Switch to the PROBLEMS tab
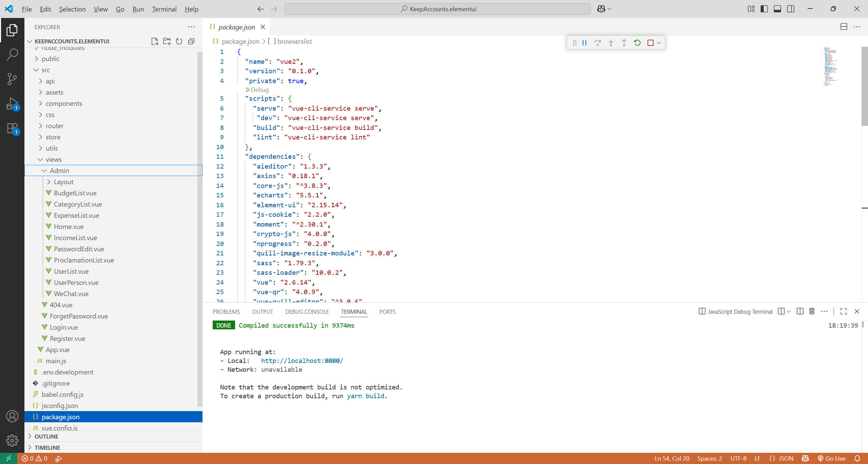 click(226, 312)
